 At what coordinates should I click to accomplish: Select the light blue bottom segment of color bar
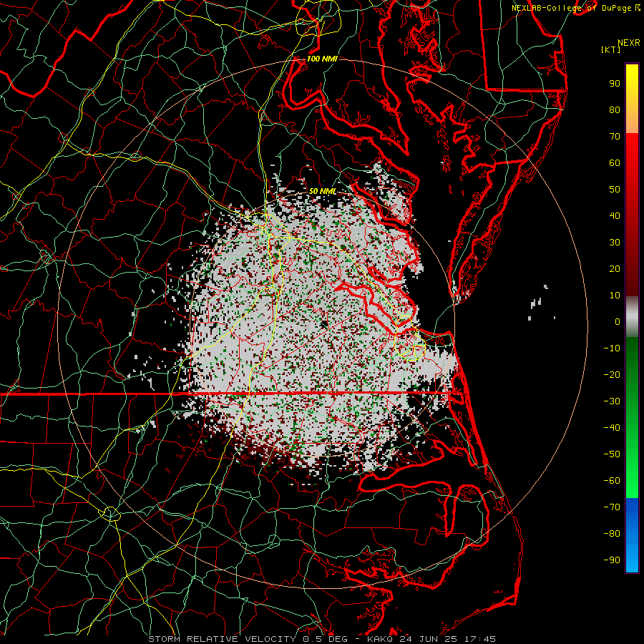coord(632,559)
